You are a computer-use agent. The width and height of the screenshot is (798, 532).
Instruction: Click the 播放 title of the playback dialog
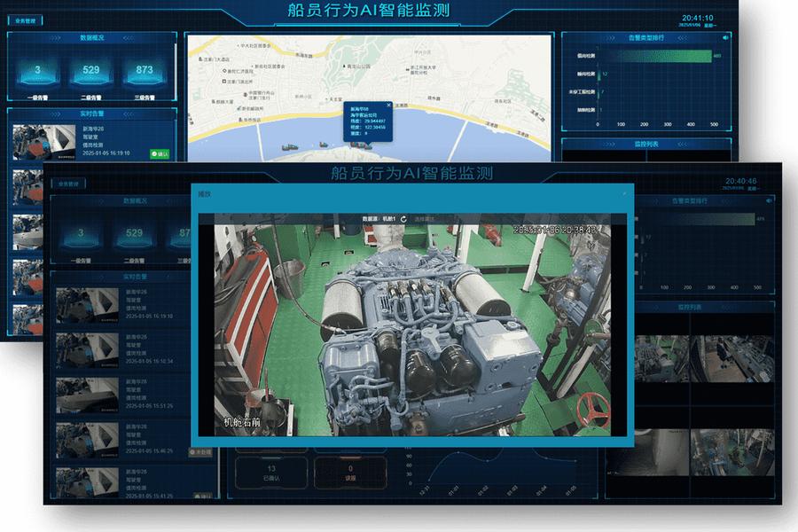pos(204,194)
